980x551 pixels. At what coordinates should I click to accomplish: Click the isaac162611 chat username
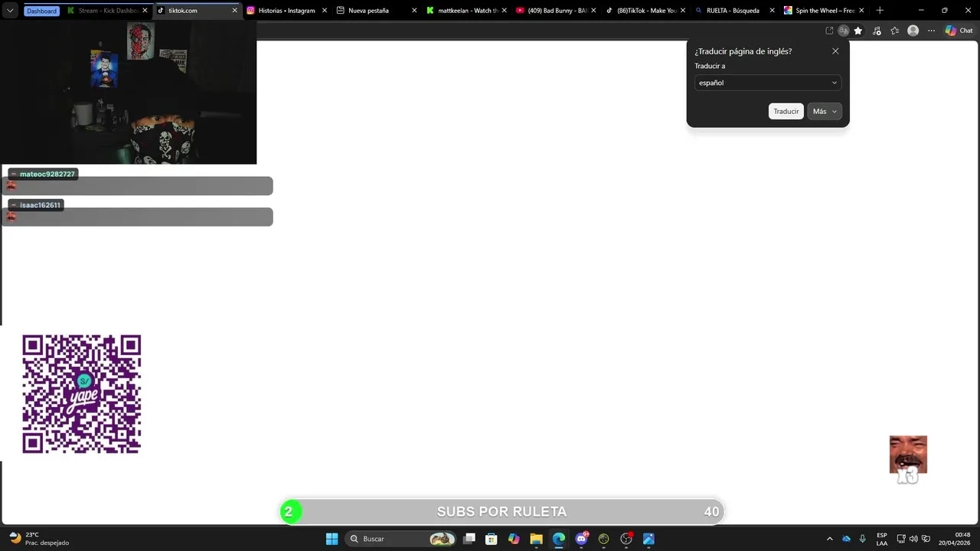coord(40,205)
